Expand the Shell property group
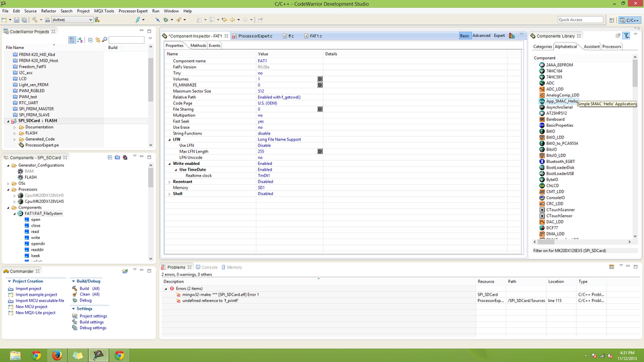644x362 pixels. [x=169, y=194]
